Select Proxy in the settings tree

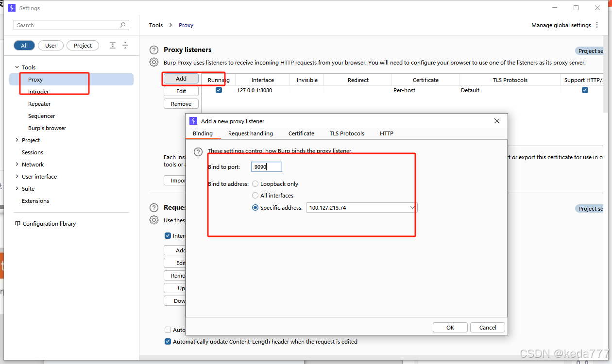click(71, 80)
